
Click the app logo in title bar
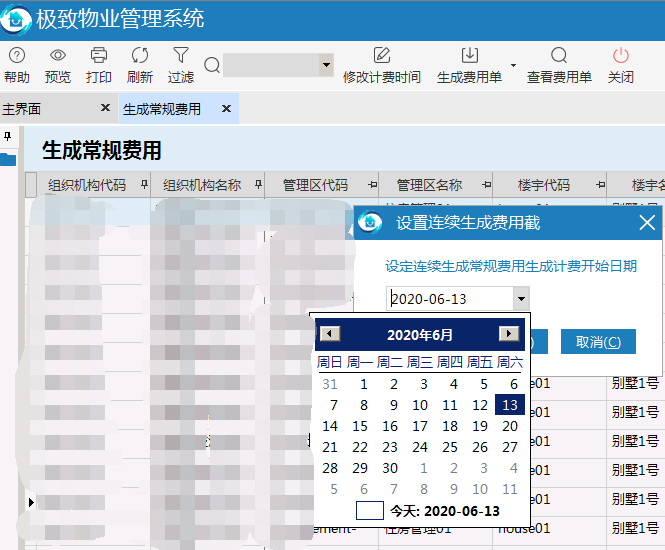(16, 20)
